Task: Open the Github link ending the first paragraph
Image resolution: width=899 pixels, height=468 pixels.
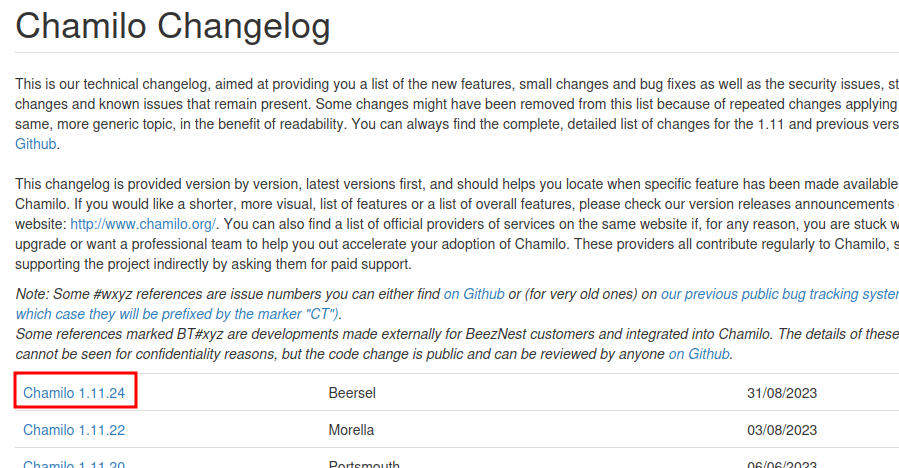Action: click(36, 144)
